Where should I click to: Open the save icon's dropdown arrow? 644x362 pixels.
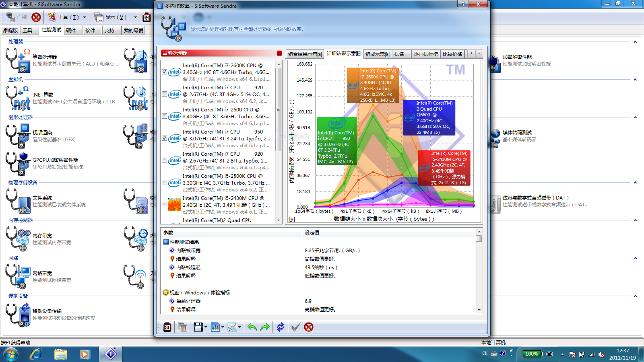(x=206, y=327)
